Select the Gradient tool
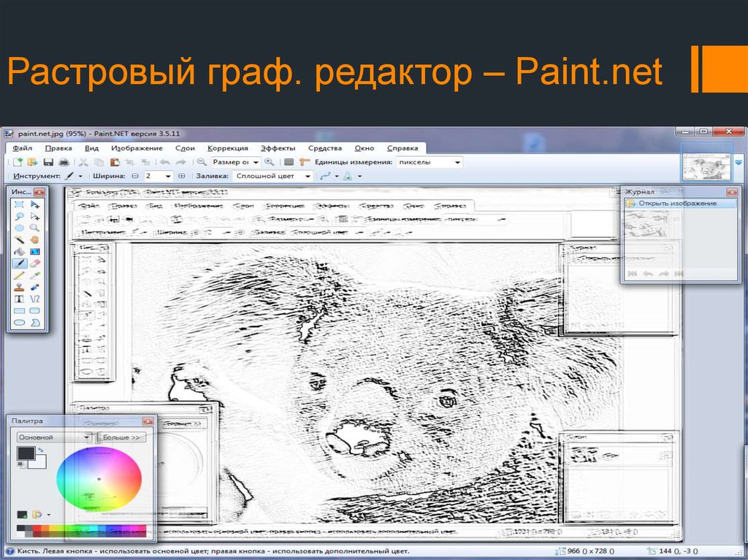748x560 pixels. pyautogui.click(x=35, y=251)
